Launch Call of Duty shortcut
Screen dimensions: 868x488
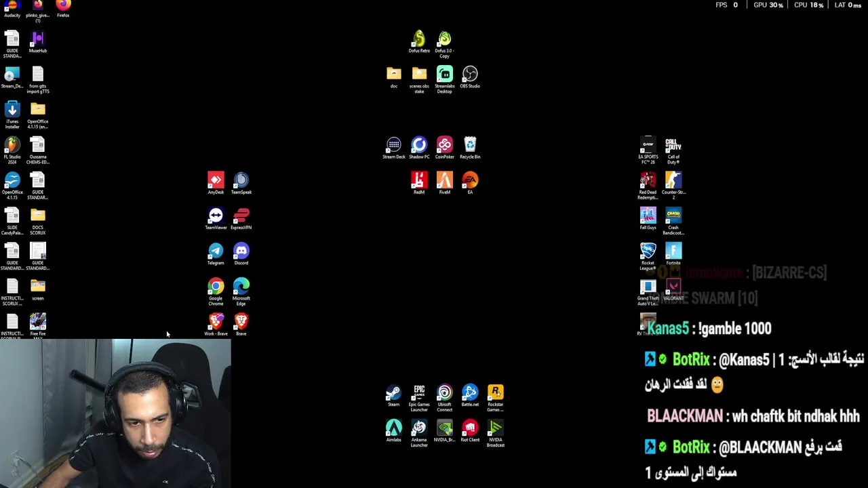tap(673, 150)
